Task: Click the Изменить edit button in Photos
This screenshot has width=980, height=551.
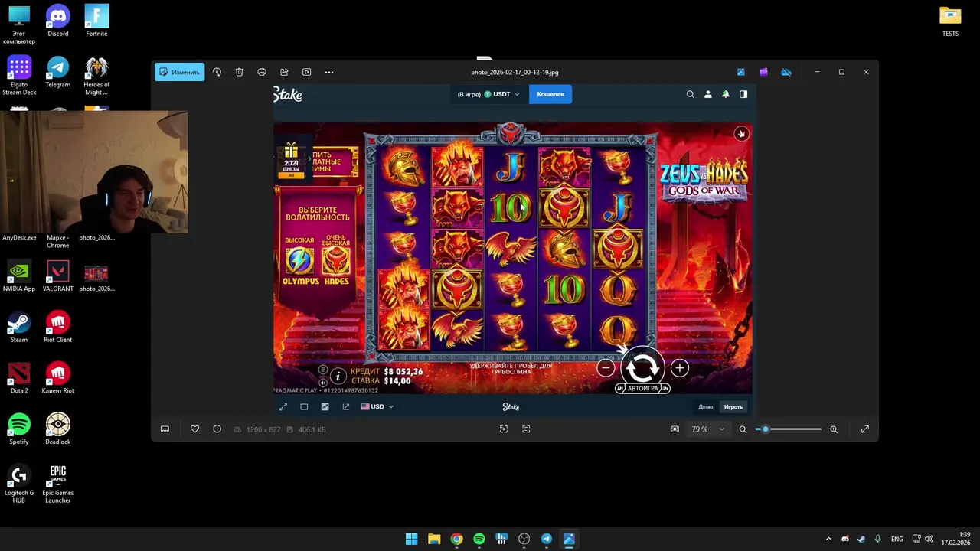Action: pyautogui.click(x=179, y=72)
